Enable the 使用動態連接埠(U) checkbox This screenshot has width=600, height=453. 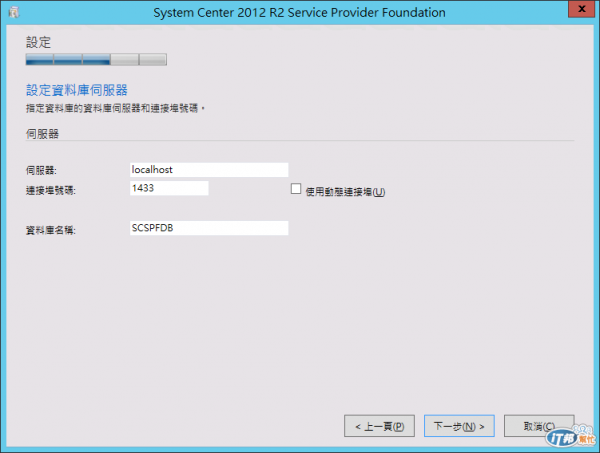296,189
